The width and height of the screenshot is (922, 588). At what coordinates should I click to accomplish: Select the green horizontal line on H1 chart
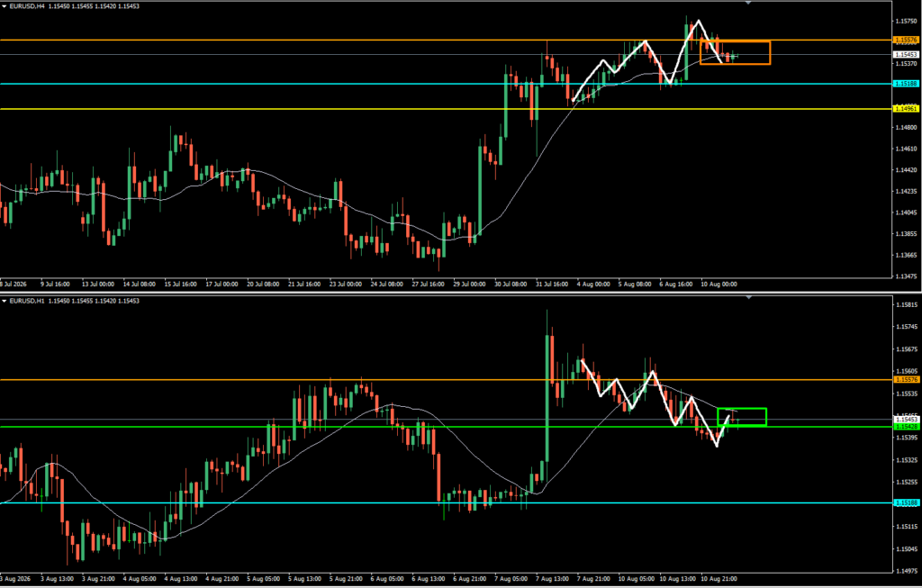446,427
